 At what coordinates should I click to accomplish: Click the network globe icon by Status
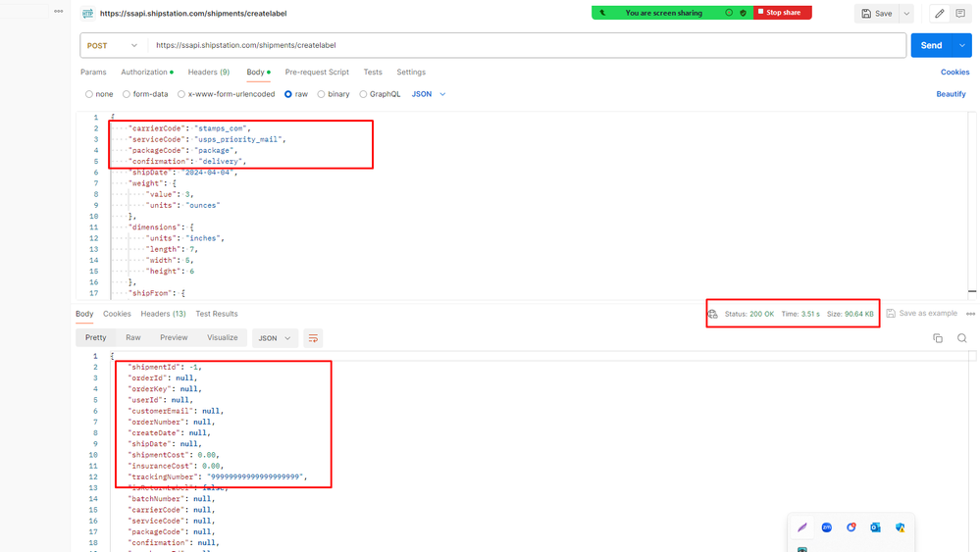coord(713,314)
